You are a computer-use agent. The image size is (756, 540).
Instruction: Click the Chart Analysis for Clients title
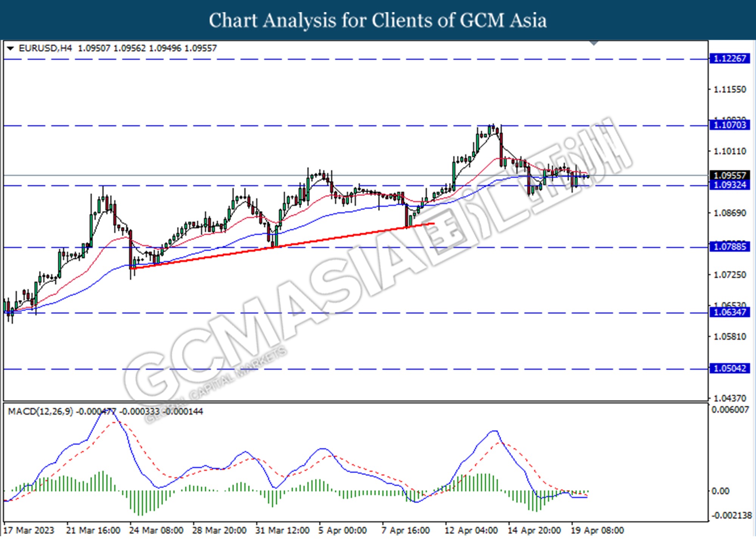(378, 20)
